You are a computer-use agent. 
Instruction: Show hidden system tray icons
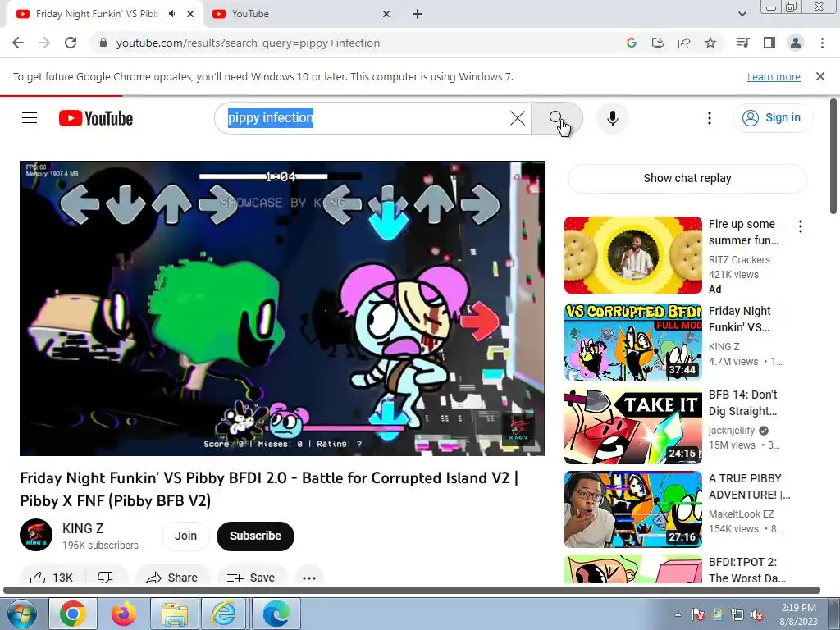click(x=678, y=614)
